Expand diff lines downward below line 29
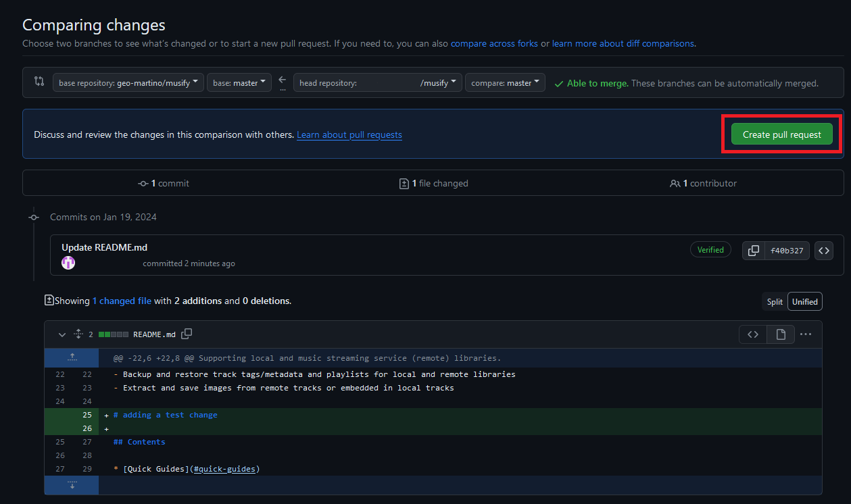Viewport: 851px width, 504px height. (x=72, y=484)
